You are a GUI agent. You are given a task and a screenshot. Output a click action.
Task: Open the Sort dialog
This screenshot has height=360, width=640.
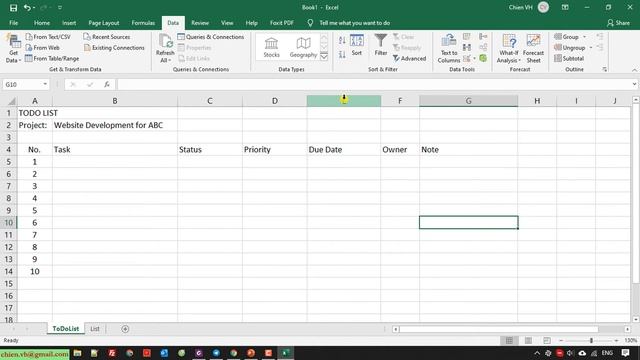point(357,45)
